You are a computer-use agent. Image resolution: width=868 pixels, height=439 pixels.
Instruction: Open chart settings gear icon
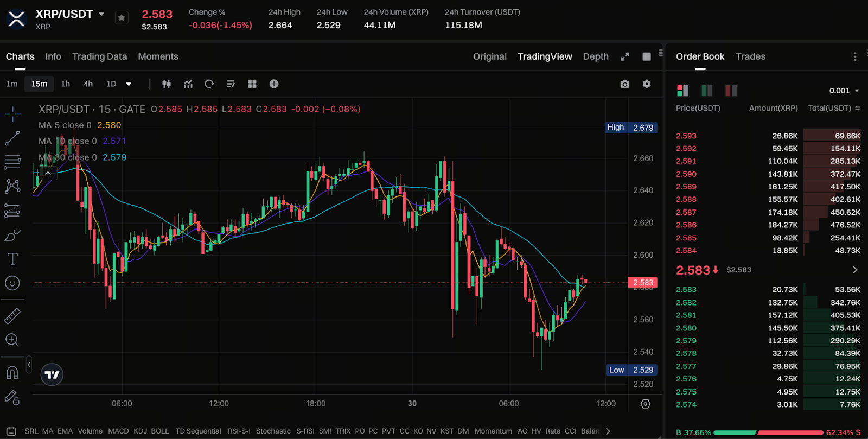pyautogui.click(x=647, y=84)
